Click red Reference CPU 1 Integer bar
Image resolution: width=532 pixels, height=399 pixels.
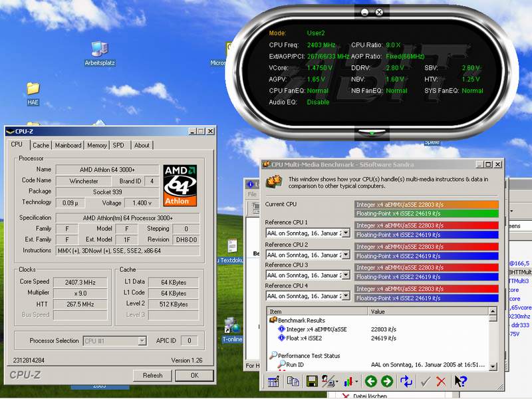(x=426, y=225)
